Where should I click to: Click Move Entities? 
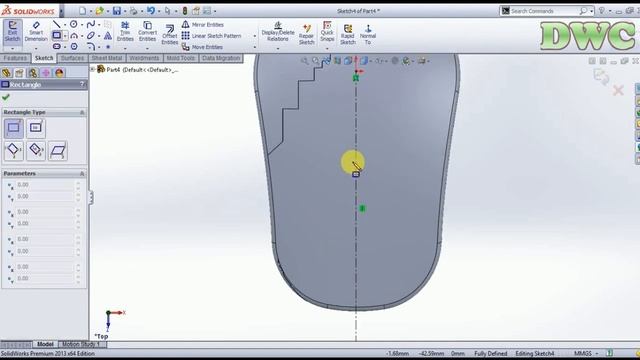[x=202, y=47]
